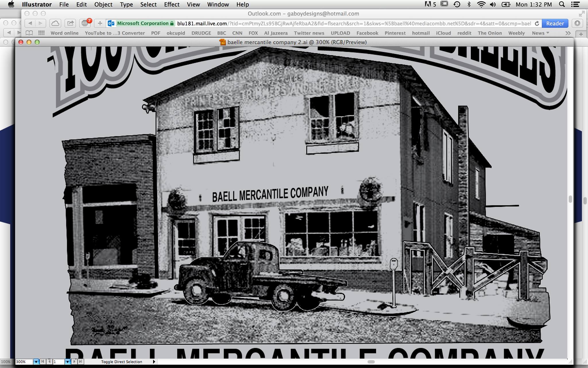Open the Pinterest bookmark link
The image size is (588, 368).
tap(395, 33)
